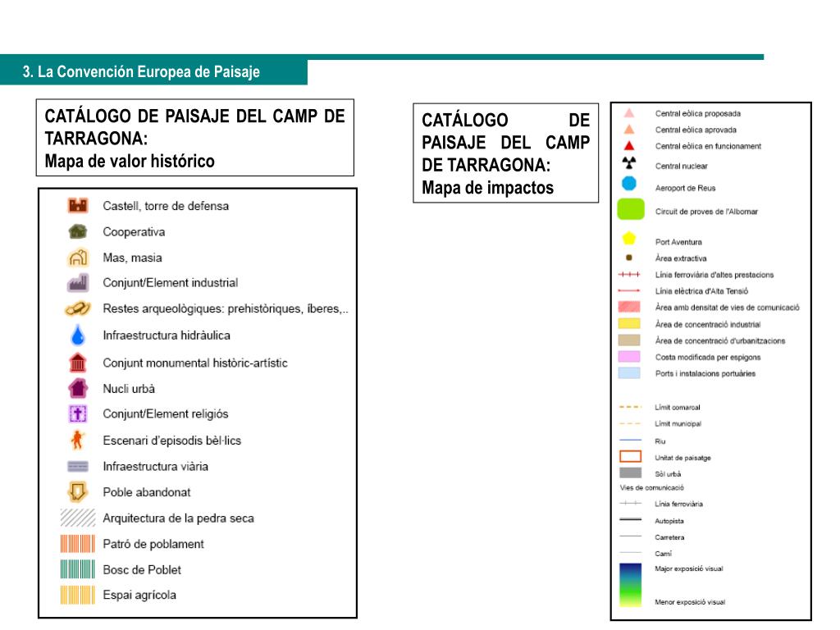Select the Nucli urbà house icon

click(78, 388)
